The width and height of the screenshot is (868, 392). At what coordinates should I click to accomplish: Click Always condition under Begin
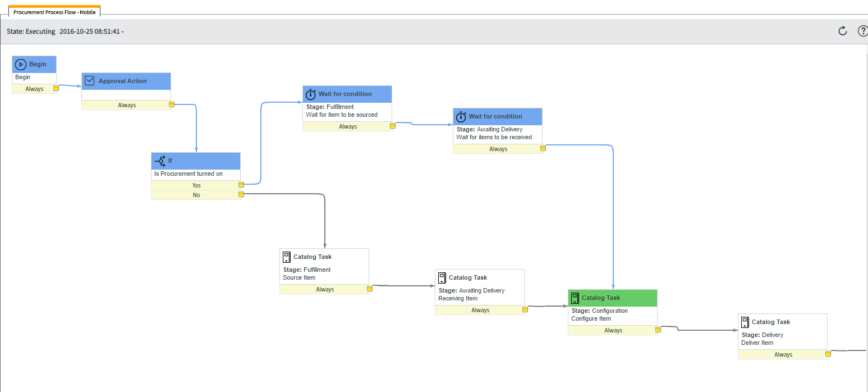pos(34,89)
